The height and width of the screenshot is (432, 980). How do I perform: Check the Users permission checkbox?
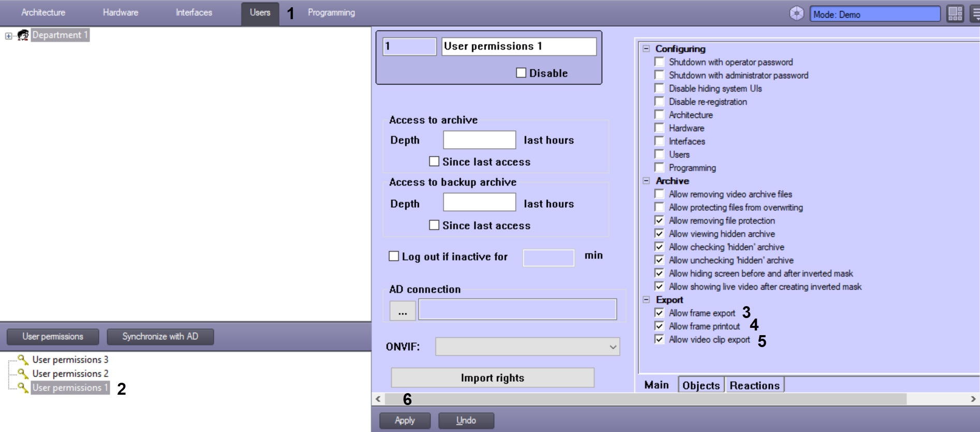coord(659,154)
